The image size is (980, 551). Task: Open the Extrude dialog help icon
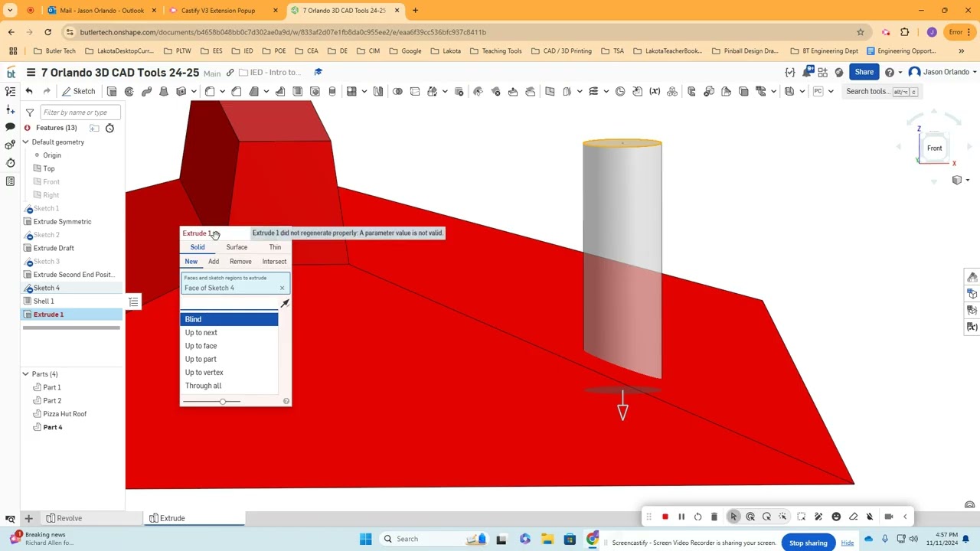[286, 401]
